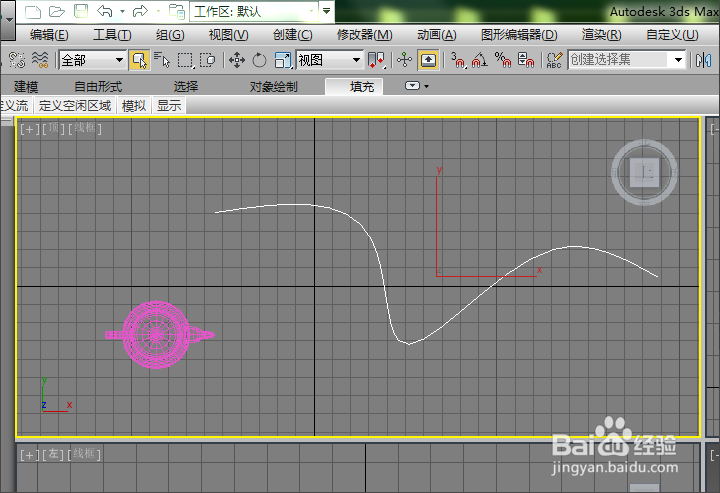The image size is (720, 493).
Task: Toggle Angle Snap
Action: (x=480, y=60)
